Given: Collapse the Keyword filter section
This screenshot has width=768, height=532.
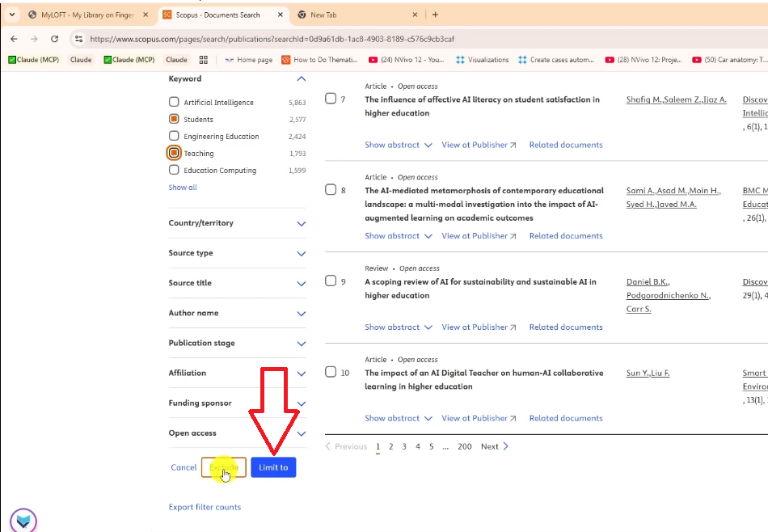Looking at the screenshot, I should click(302, 79).
